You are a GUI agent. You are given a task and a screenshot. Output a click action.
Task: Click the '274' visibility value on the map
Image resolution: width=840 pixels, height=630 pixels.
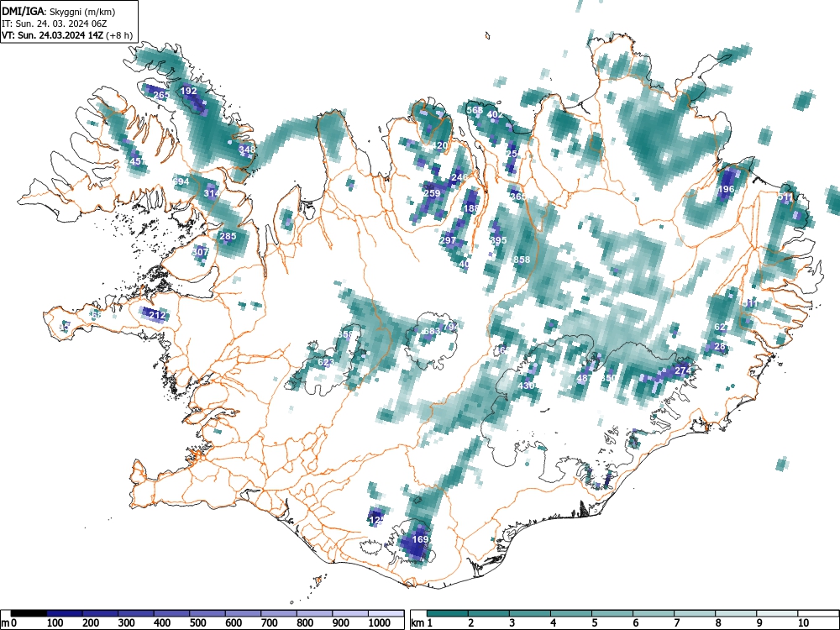[x=683, y=370]
